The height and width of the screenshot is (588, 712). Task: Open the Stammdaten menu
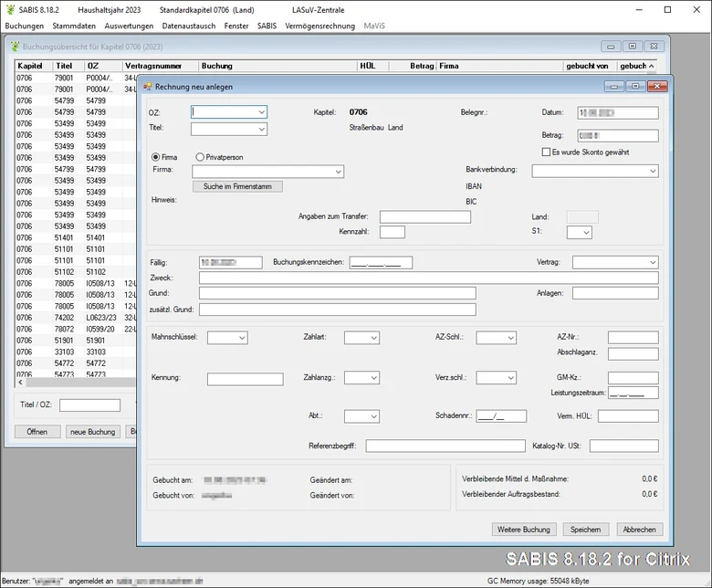(74, 26)
